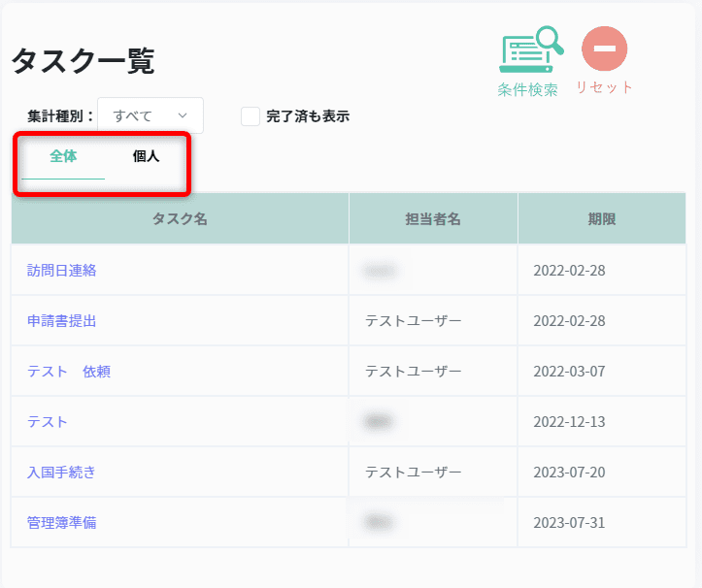
Task: Open the 条件検索 search icon
Action: point(530,50)
